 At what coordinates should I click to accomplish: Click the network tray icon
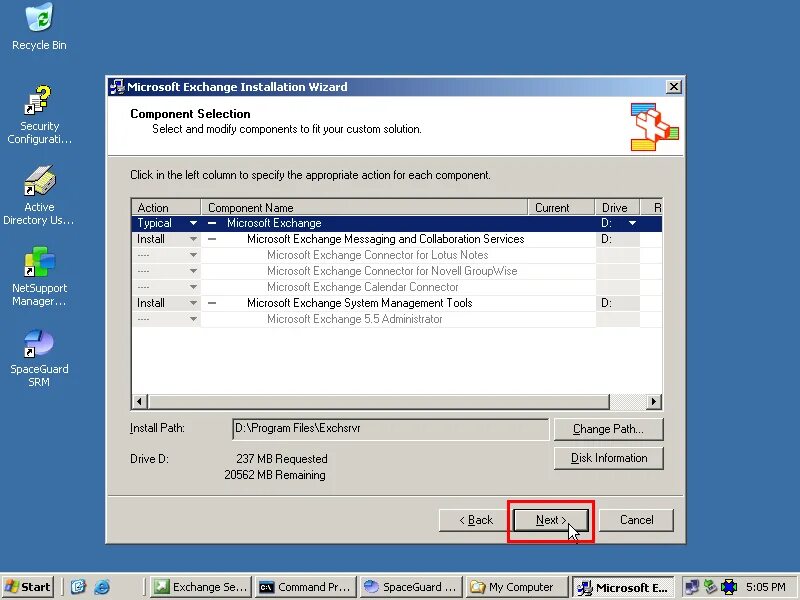point(691,587)
